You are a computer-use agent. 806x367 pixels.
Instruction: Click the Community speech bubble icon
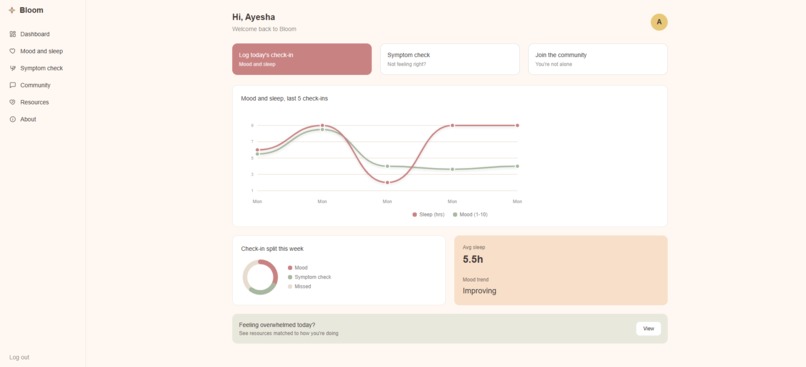coord(13,85)
